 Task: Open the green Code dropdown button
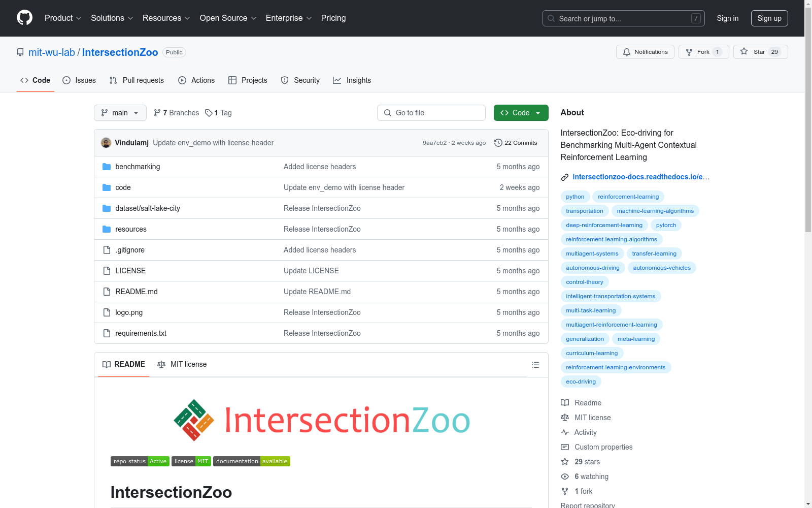(521, 113)
